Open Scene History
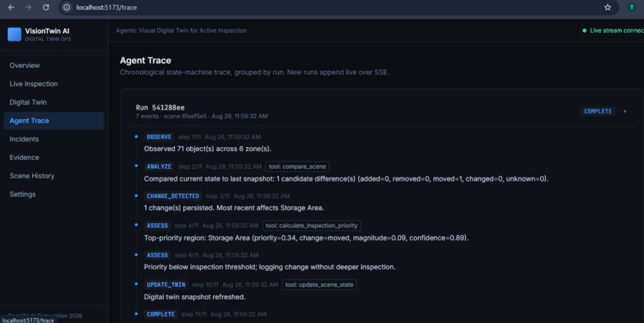This screenshot has width=644, height=323. coord(54,176)
